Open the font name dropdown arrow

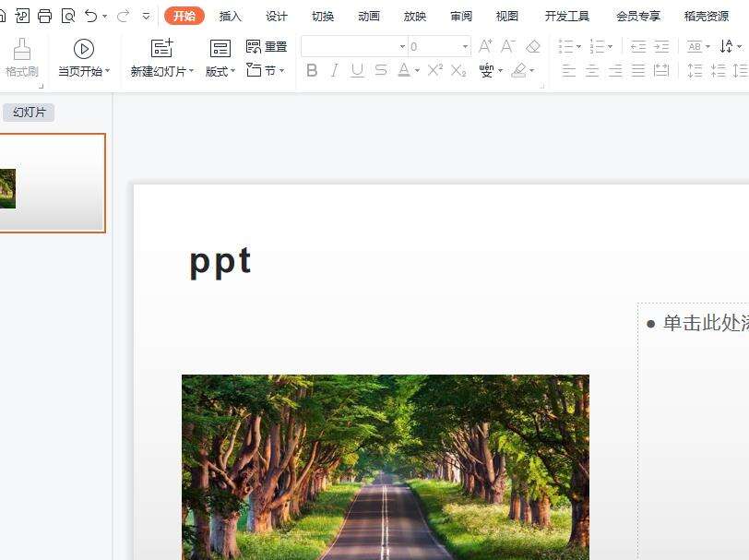[402, 46]
